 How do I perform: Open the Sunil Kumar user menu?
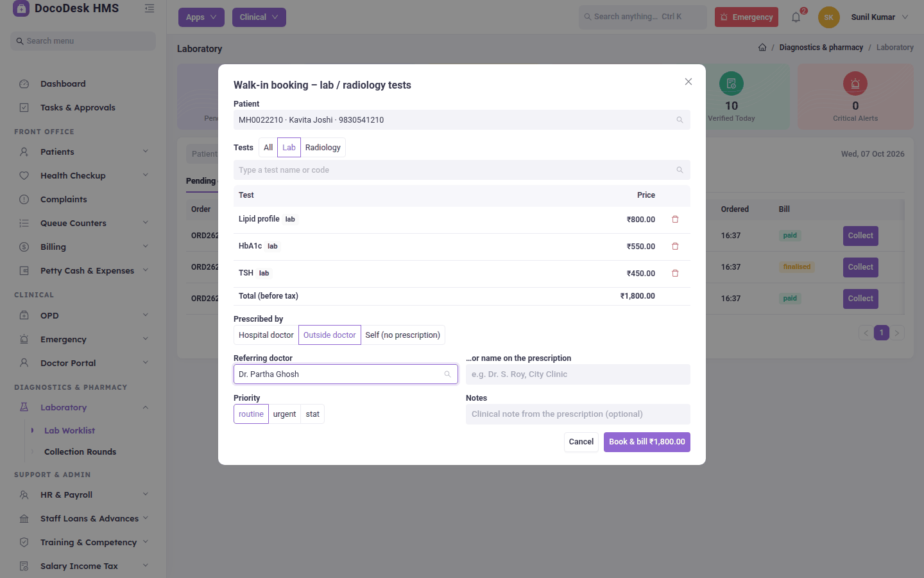pyautogui.click(x=880, y=17)
